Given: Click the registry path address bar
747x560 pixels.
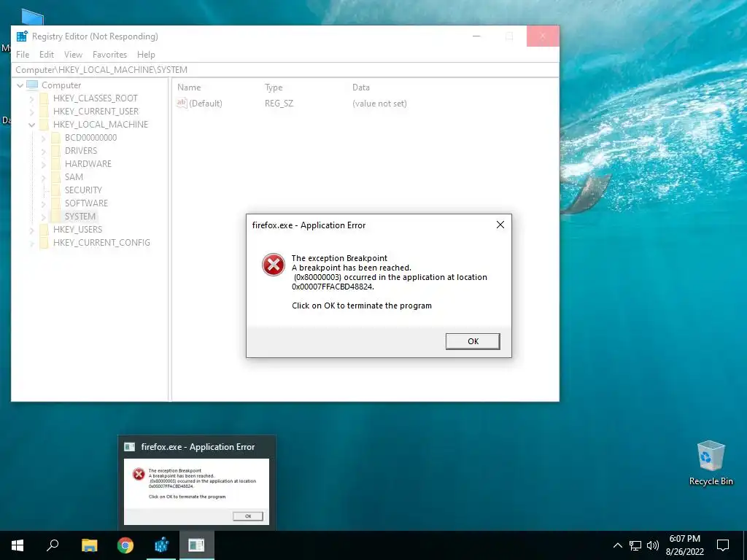Looking at the screenshot, I should pyautogui.click(x=285, y=69).
